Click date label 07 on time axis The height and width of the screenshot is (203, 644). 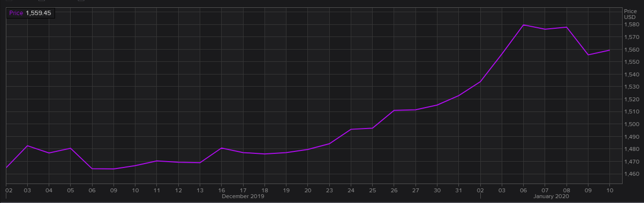click(545, 190)
